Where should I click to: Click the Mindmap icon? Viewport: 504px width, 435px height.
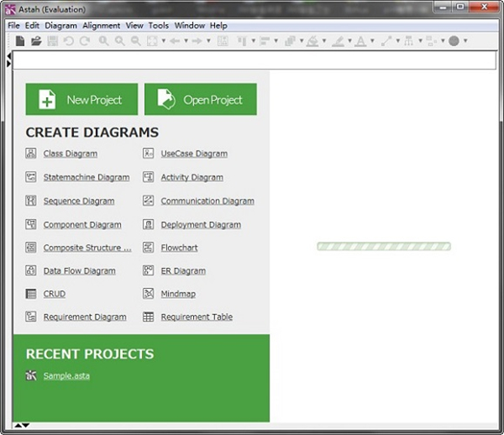coord(148,294)
